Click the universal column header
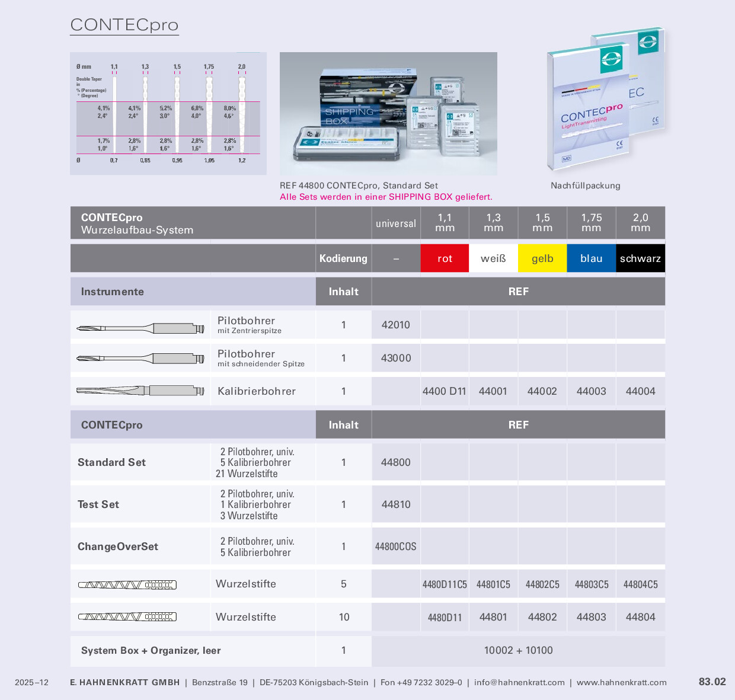 [395, 223]
